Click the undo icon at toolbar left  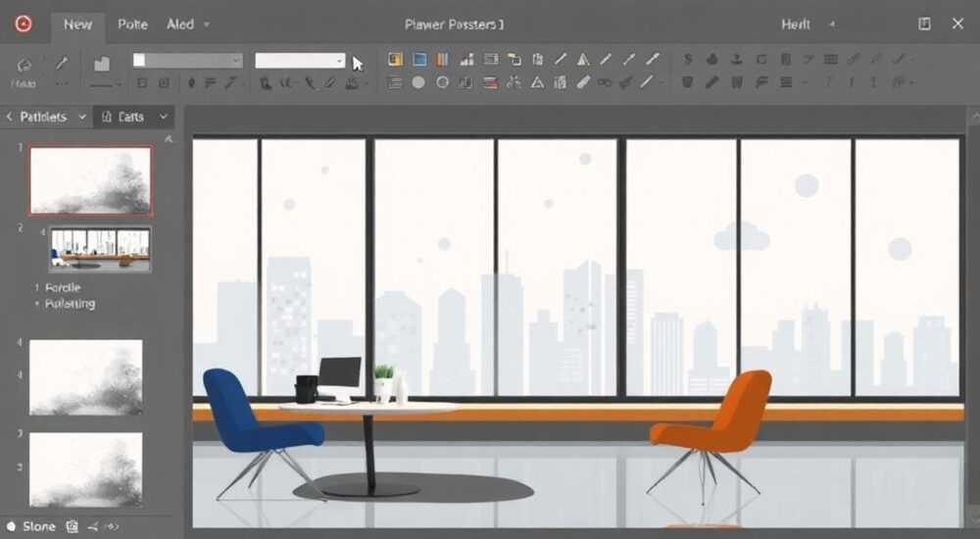click(24, 65)
